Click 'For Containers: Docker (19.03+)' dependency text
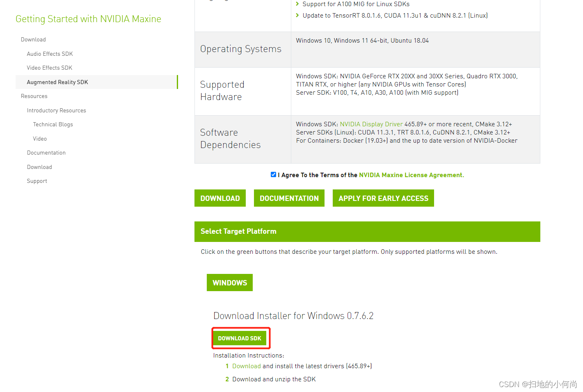Screen dimensions: 583x392 407,141
